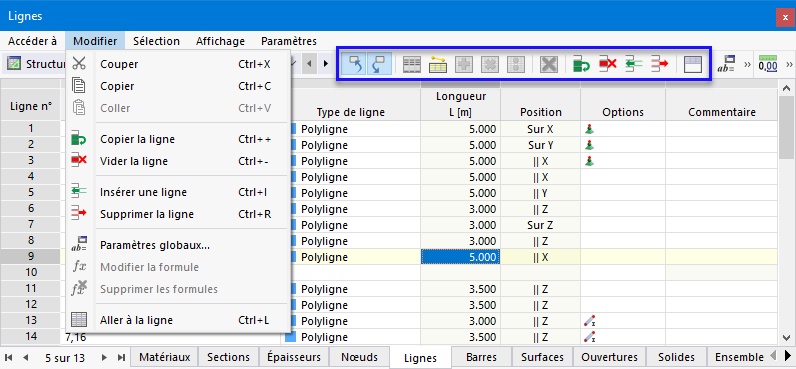Switch to the Nœuds tab

point(359,357)
